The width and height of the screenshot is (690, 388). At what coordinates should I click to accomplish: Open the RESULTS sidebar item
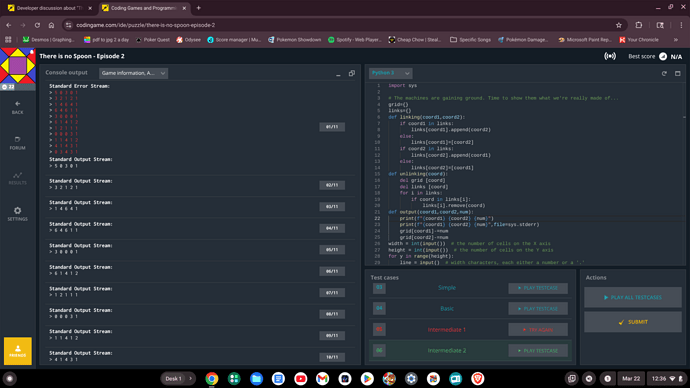18,178
